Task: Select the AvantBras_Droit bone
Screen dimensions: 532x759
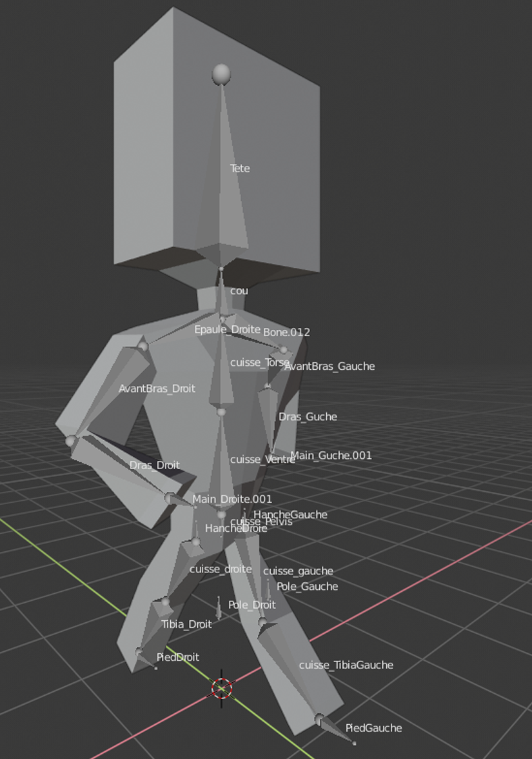Action: 157,389
